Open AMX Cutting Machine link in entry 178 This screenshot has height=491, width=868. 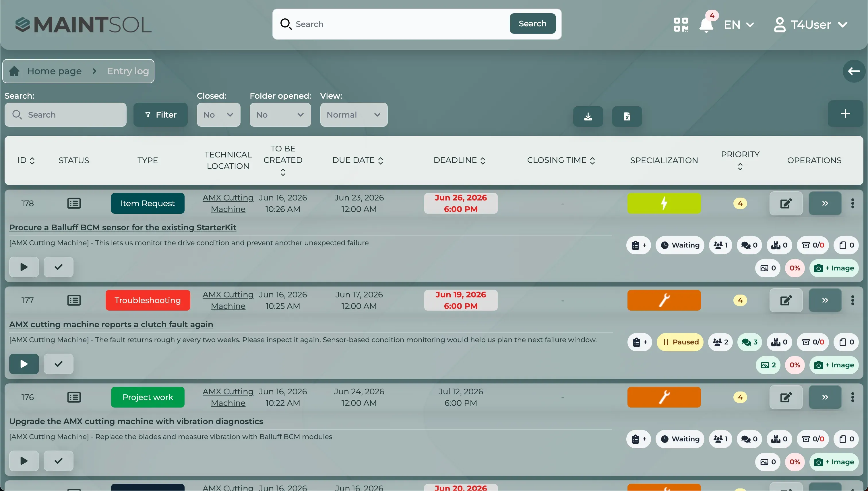pyautogui.click(x=228, y=203)
